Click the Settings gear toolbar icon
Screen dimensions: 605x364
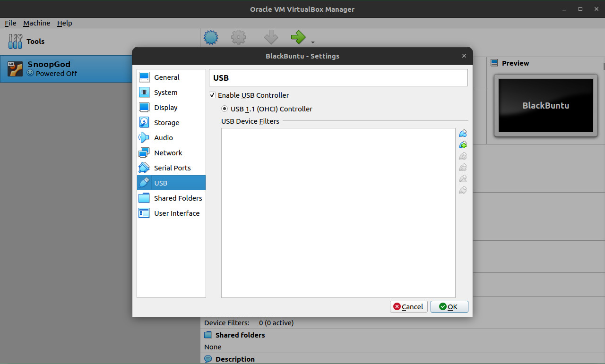(239, 37)
